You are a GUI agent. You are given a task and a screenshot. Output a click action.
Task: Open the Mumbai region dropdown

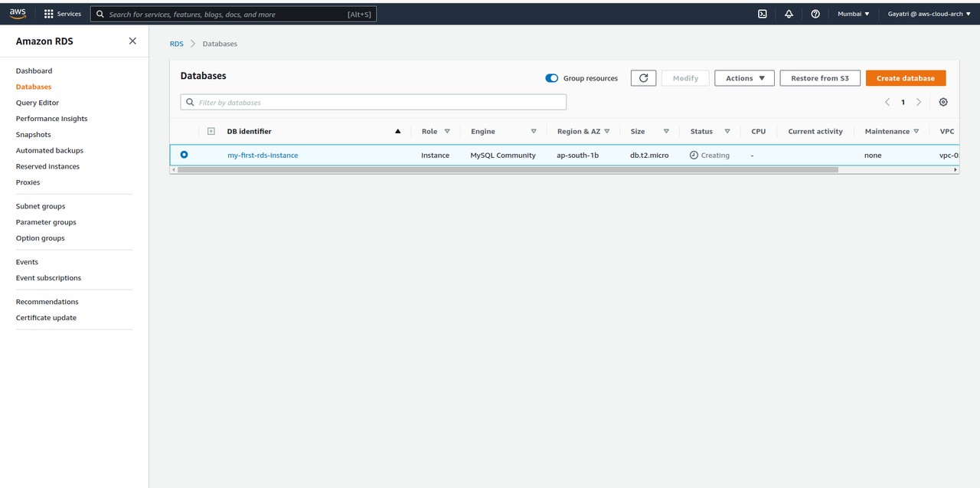[854, 14]
